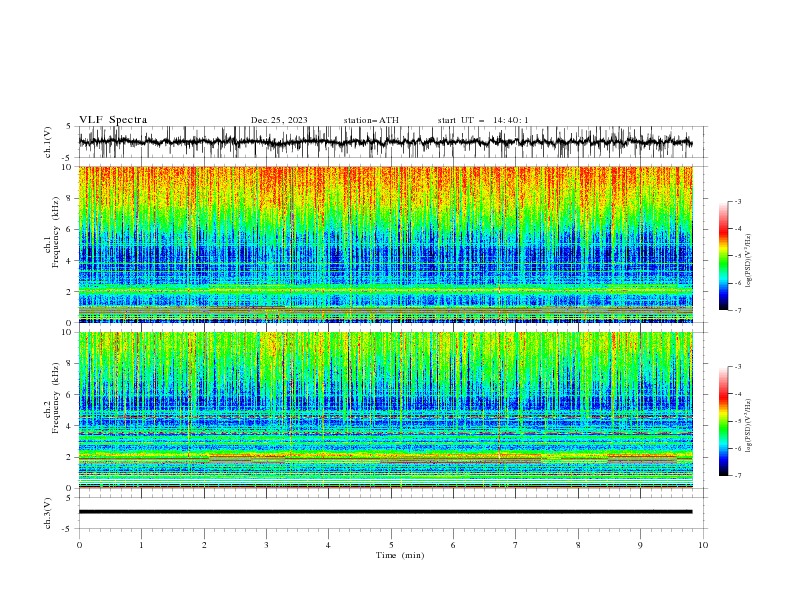Click the "-5" tick on upper colorbar
Screen dimensions: 792x612
click(737, 256)
